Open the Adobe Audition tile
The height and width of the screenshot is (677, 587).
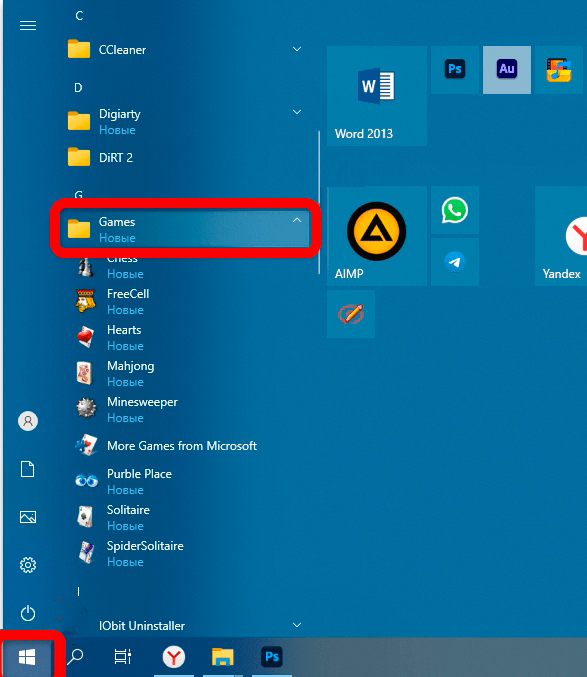tap(507, 70)
